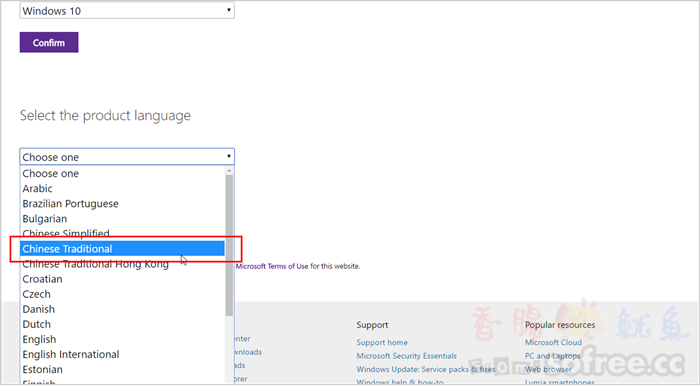Choose Estonian from the dropdown list
The image size is (700, 385).
tap(123, 369)
